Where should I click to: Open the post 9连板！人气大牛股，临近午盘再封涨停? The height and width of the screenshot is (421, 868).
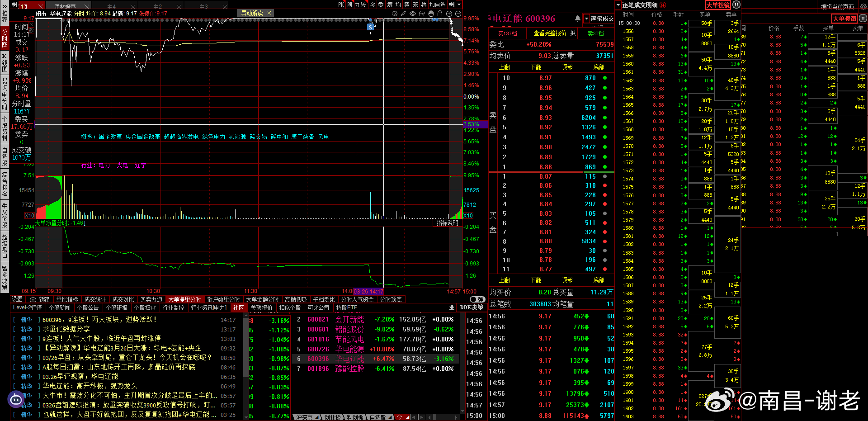102,338
